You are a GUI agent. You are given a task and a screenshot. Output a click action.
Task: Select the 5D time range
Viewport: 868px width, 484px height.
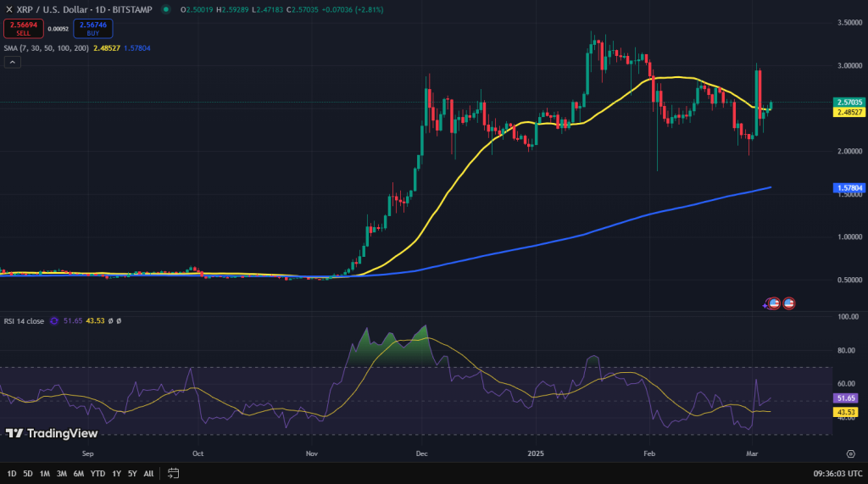click(28, 474)
